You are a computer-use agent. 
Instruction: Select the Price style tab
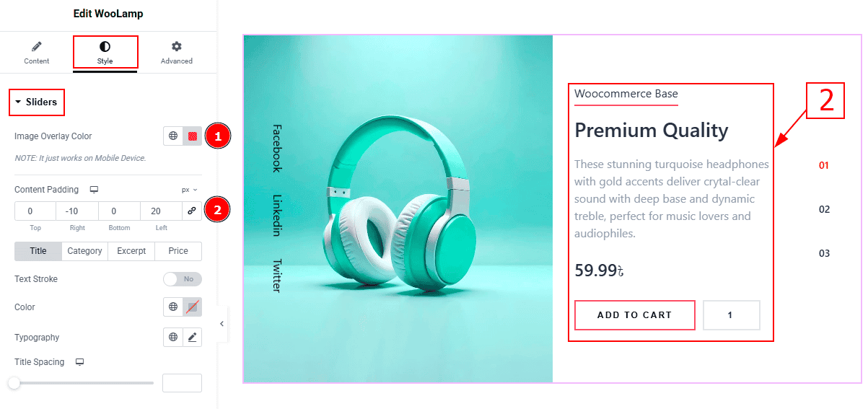point(178,251)
